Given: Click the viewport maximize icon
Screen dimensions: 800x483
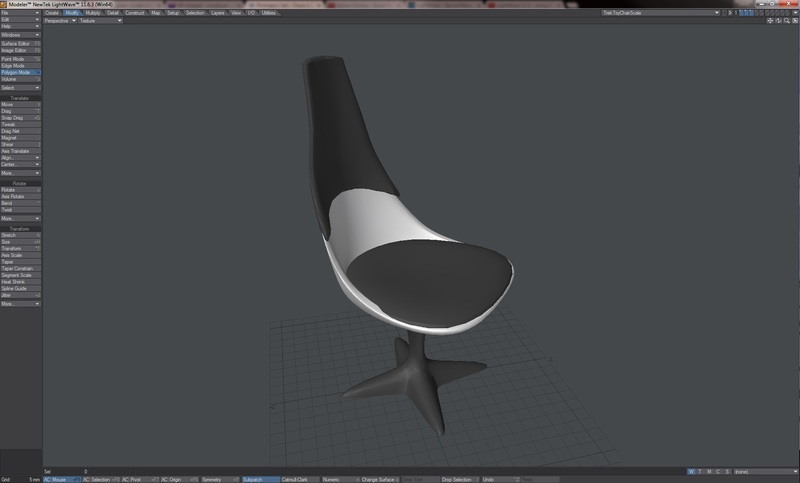Looking at the screenshot, I should (x=794, y=21).
